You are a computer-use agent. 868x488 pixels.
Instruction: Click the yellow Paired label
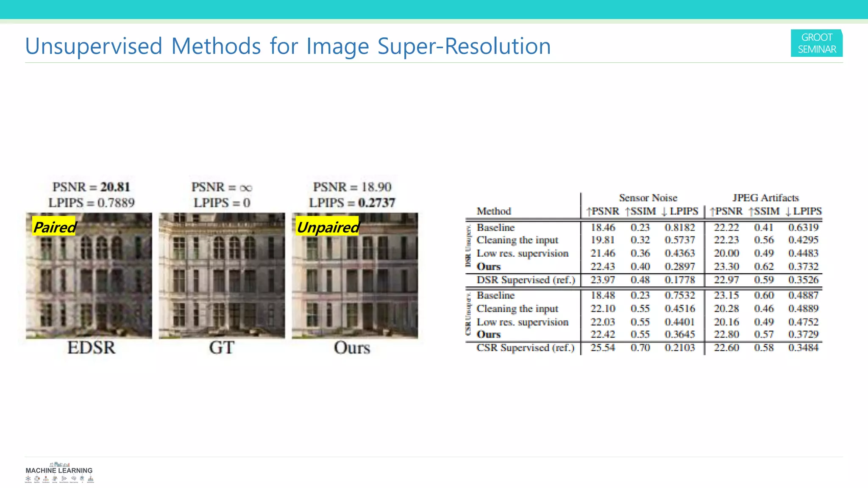tap(54, 227)
